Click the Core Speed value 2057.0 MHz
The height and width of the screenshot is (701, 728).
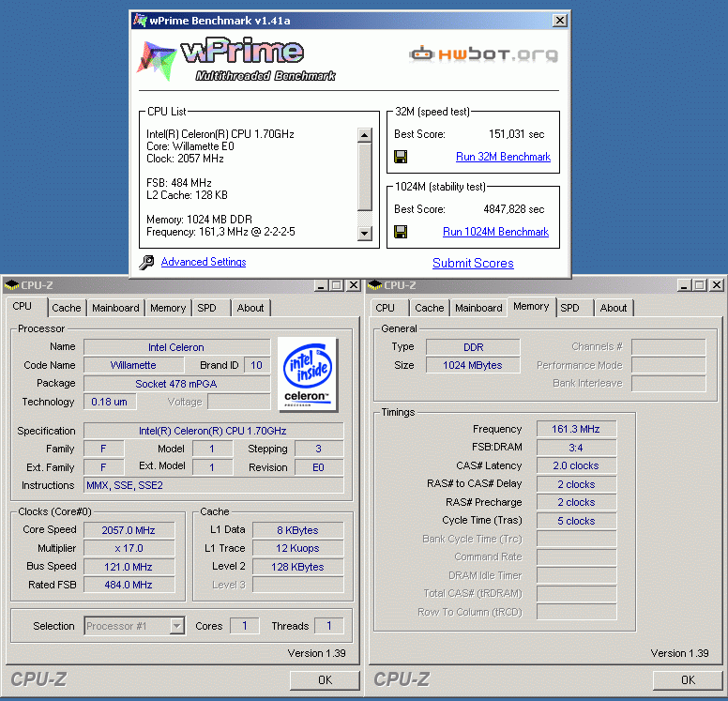click(129, 530)
